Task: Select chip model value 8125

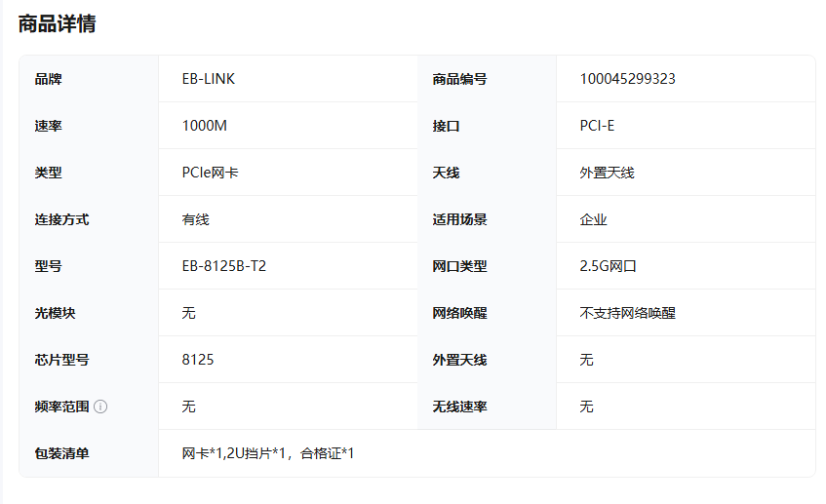Action: tap(198, 361)
